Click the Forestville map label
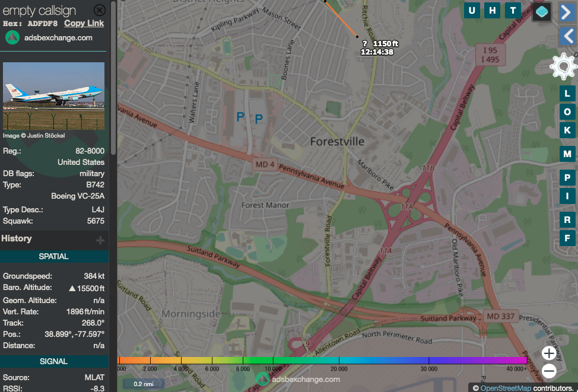The height and width of the screenshot is (392, 578). 337,142
